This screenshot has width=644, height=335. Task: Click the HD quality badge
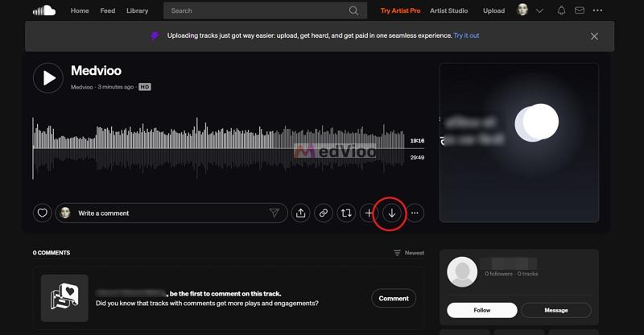pyautogui.click(x=145, y=87)
